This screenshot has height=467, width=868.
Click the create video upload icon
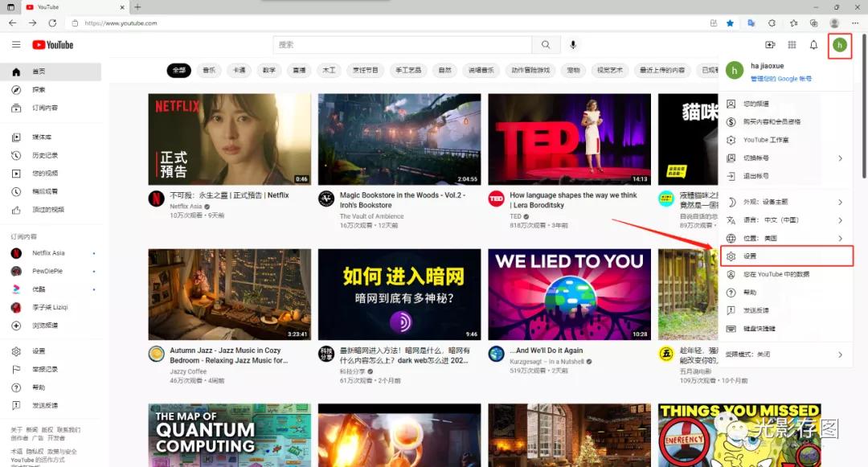click(x=770, y=45)
